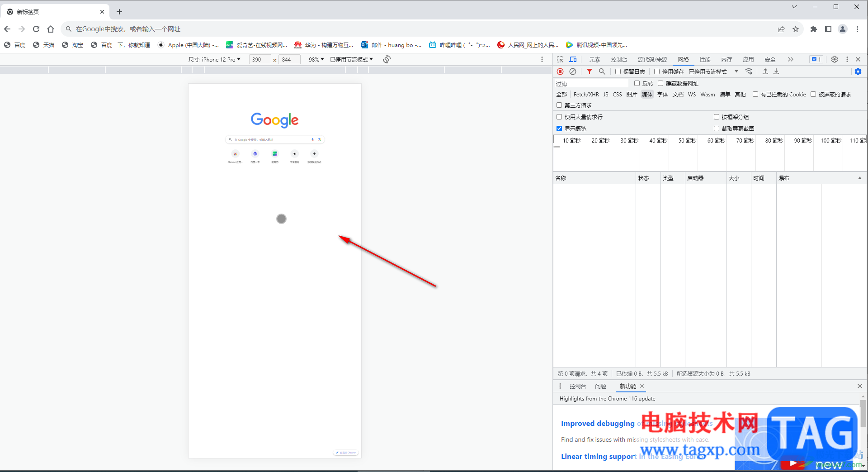Open a new browser tab

coord(119,12)
